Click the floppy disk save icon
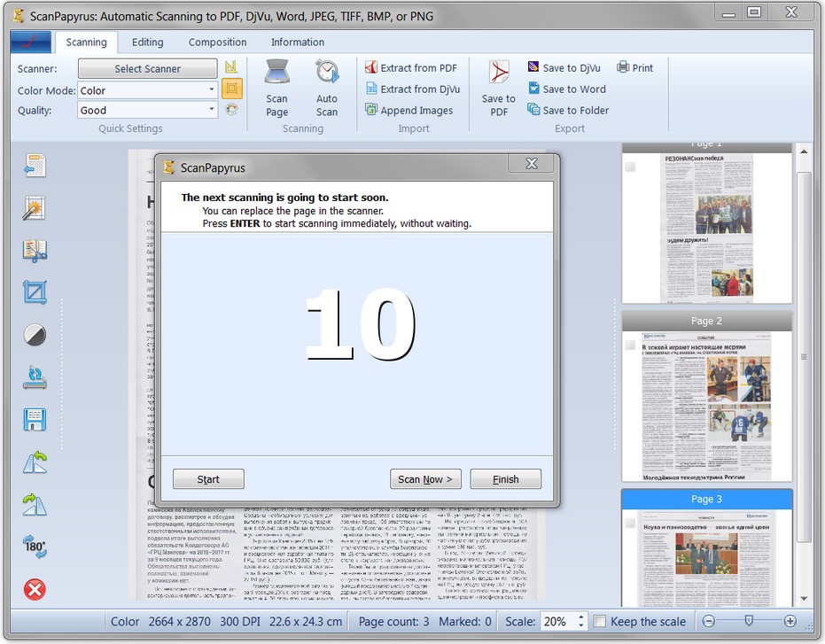This screenshot has width=825, height=644. [35, 419]
